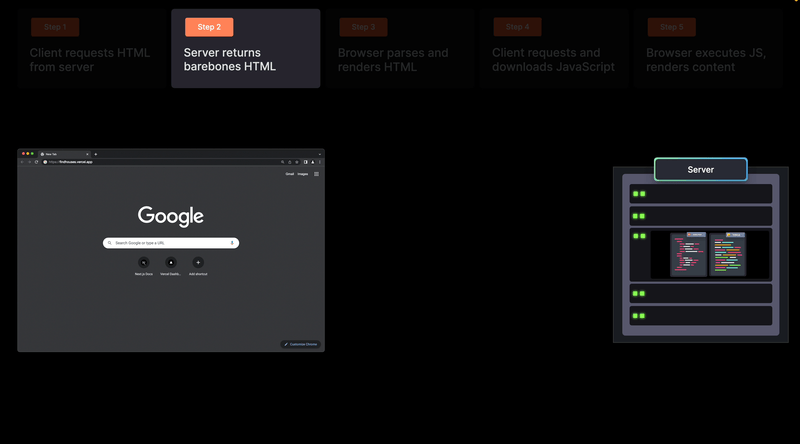Open Chrome's three-dot menu
Image resolution: width=800 pixels, height=444 pixels.
click(x=320, y=162)
